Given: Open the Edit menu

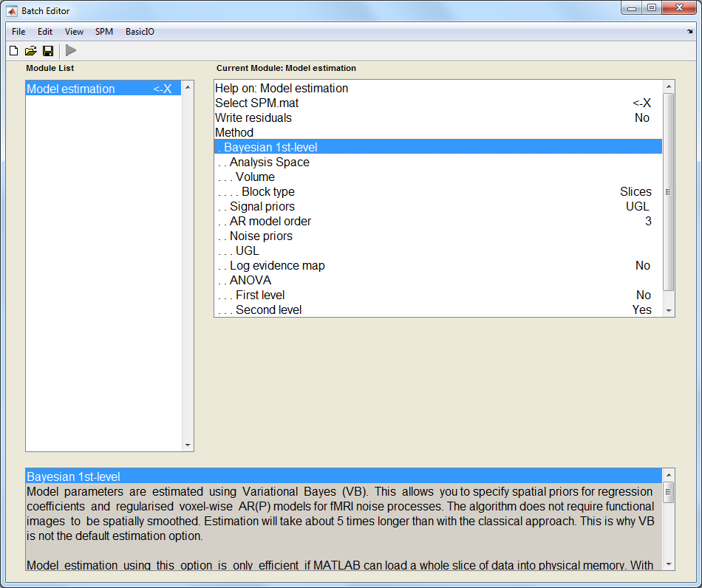Looking at the screenshot, I should pyautogui.click(x=45, y=32).
